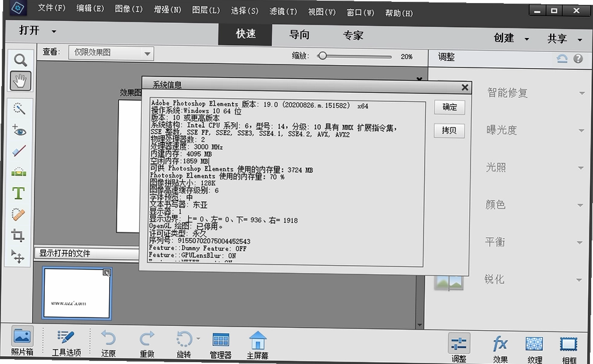Click the 序列号 line in system info

click(x=199, y=241)
